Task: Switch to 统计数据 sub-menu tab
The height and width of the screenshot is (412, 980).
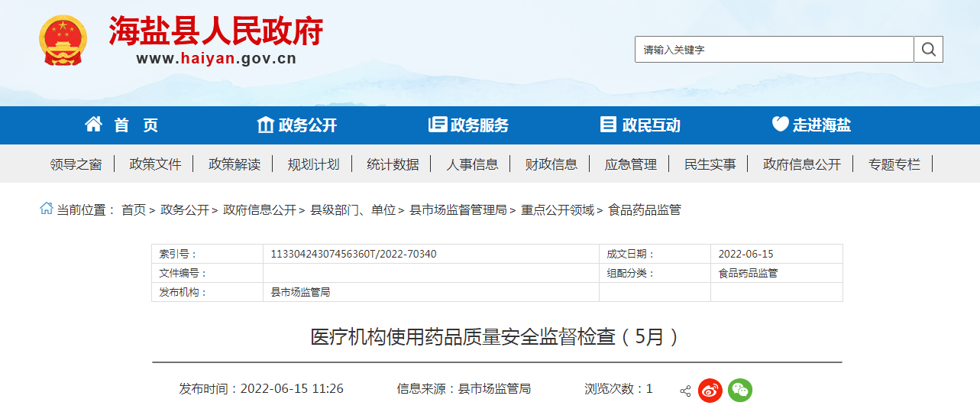Action: 393,164
